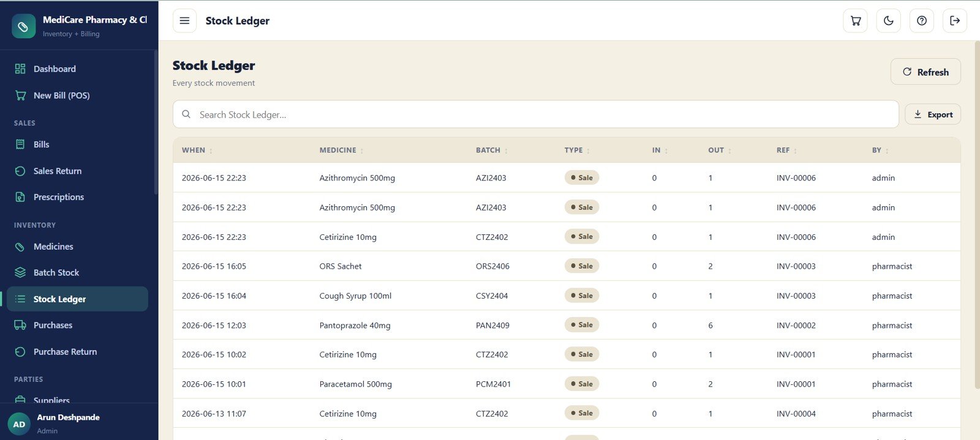Click the Suppliers sidebar item
Image resolution: width=980 pixels, height=440 pixels.
(x=77, y=399)
